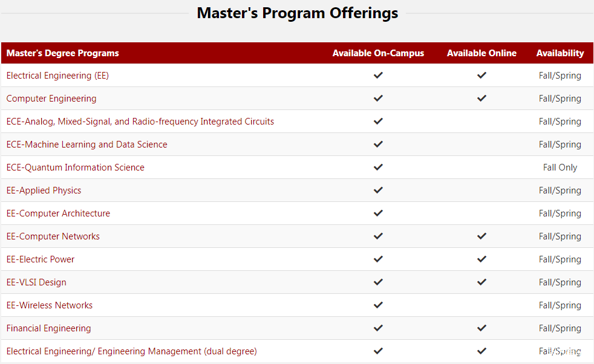Open the EE-Wireless Networks program link
Image resolution: width=594 pixels, height=364 pixels.
click(x=50, y=305)
